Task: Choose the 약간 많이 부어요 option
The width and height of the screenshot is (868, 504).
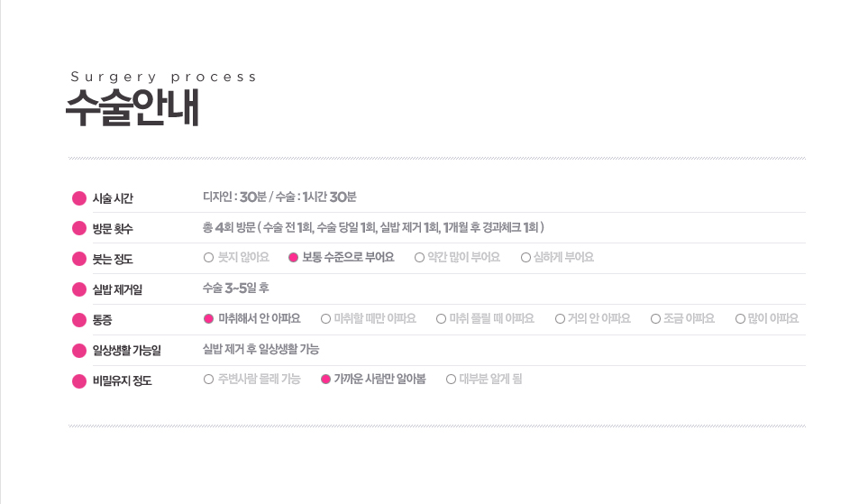Action: (x=419, y=258)
